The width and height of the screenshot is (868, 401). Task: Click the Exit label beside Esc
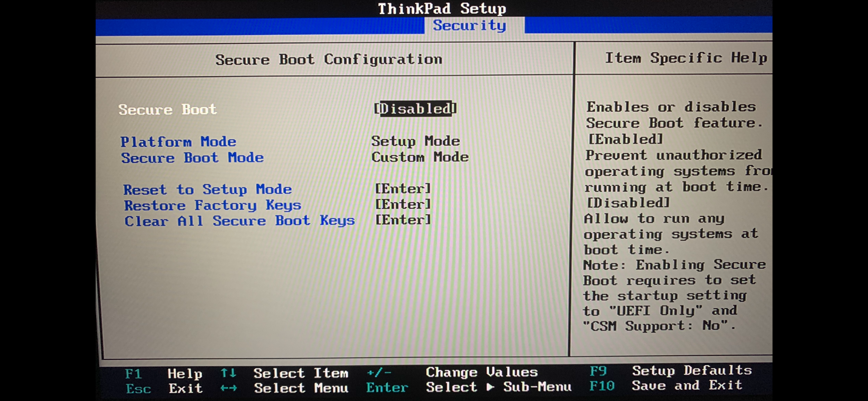186,388
